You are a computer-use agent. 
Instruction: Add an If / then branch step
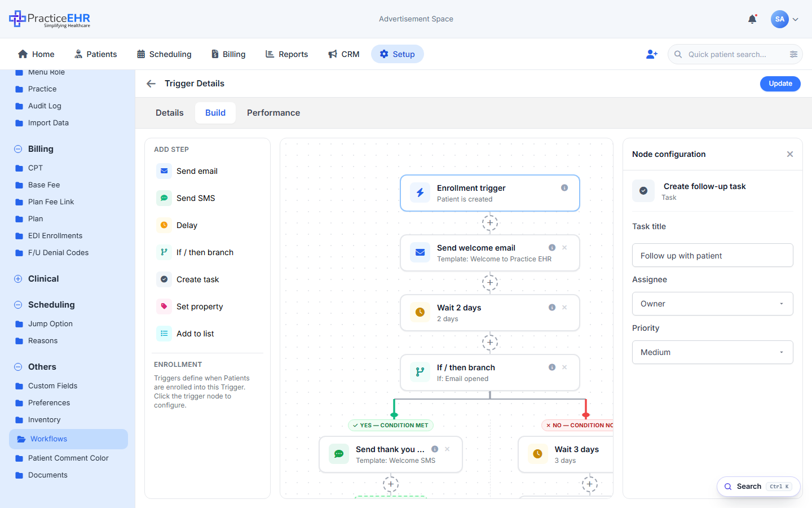pyautogui.click(x=208, y=252)
